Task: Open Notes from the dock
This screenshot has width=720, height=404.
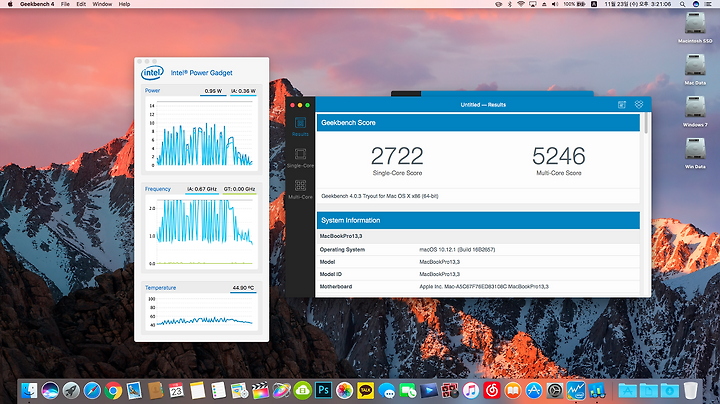Action: [x=197, y=391]
